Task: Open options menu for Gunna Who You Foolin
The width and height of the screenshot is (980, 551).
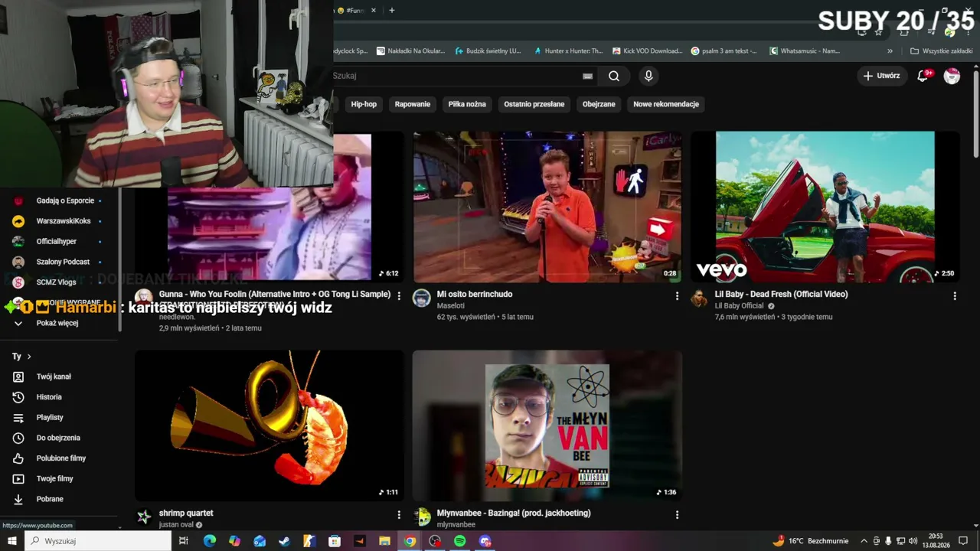Action: pos(399,296)
